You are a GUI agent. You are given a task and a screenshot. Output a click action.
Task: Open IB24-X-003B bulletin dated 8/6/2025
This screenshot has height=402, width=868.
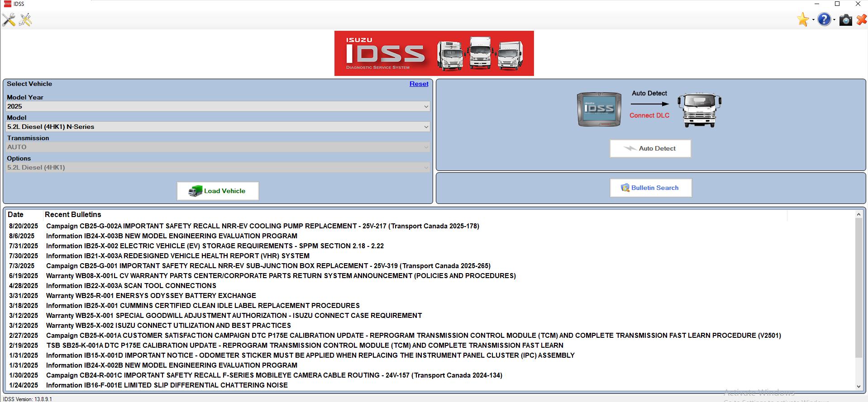(172, 236)
